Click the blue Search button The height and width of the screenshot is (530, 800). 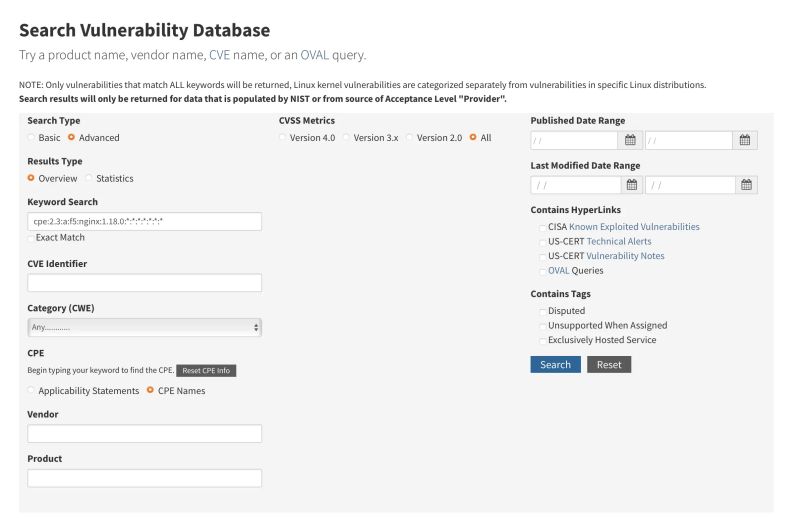point(555,365)
